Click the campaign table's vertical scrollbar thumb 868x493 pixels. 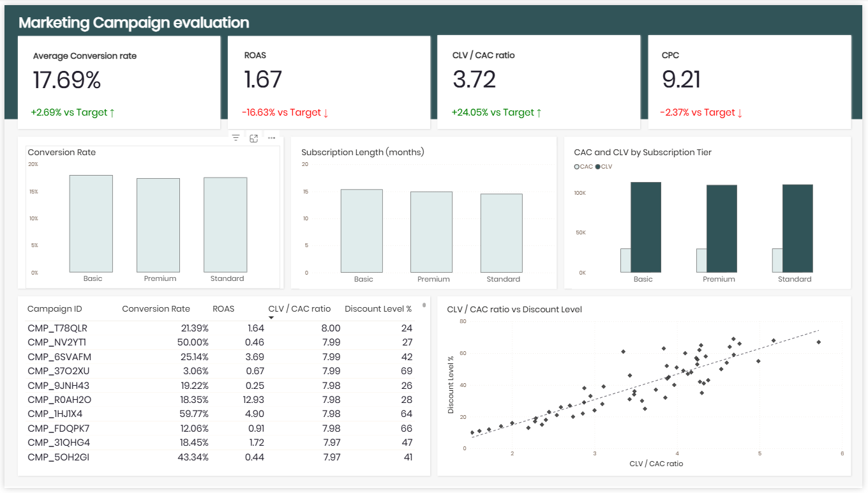pos(424,305)
